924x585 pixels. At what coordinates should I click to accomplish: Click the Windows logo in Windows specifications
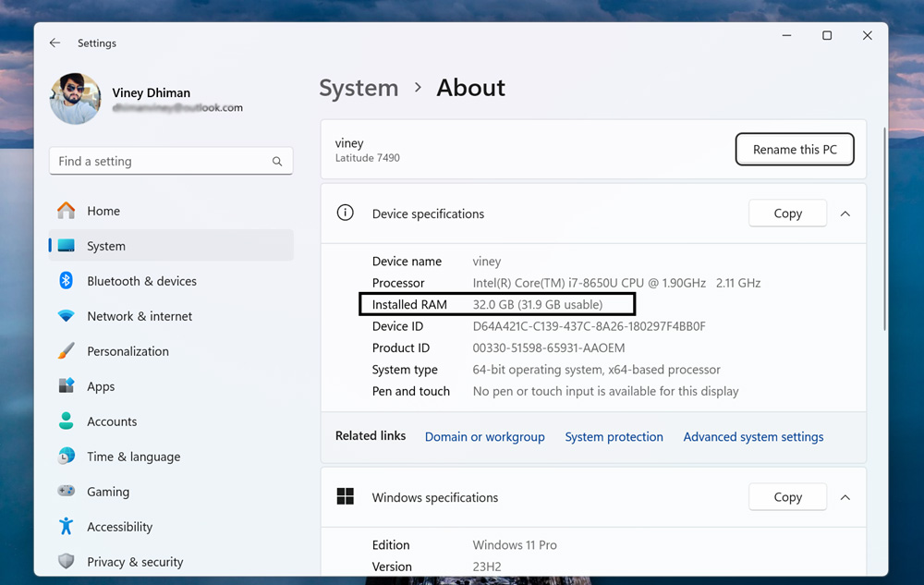tap(346, 496)
